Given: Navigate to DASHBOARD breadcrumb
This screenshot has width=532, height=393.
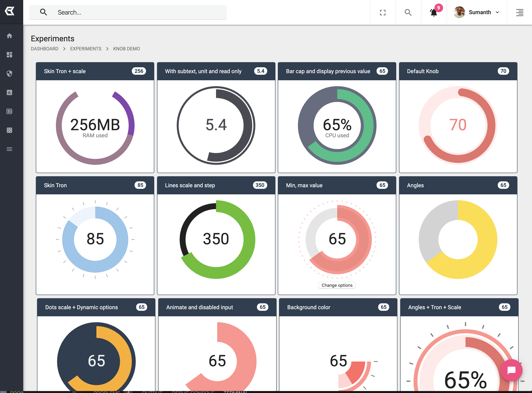Looking at the screenshot, I should (x=44, y=49).
